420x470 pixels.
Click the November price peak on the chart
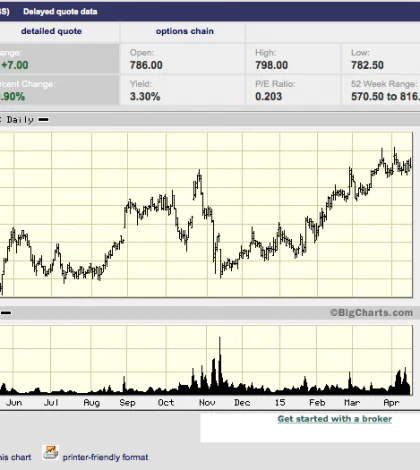click(x=199, y=172)
